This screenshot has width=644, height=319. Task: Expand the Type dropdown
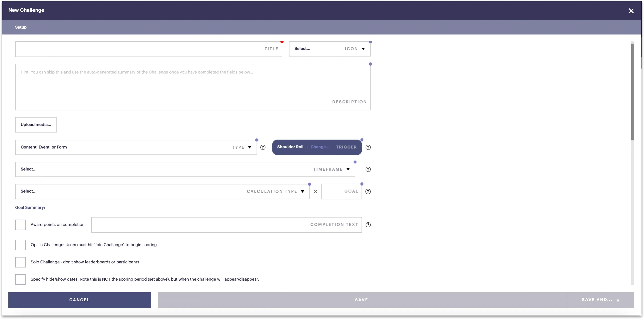(x=136, y=147)
